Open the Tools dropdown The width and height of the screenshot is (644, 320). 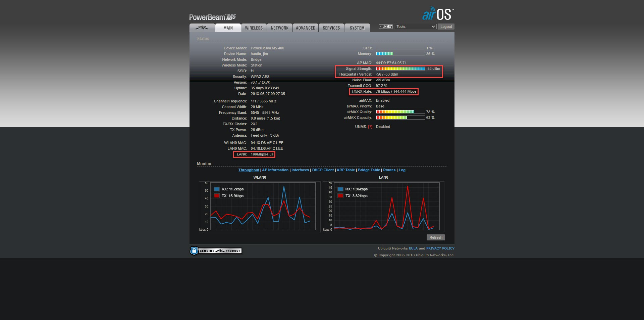(x=415, y=27)
